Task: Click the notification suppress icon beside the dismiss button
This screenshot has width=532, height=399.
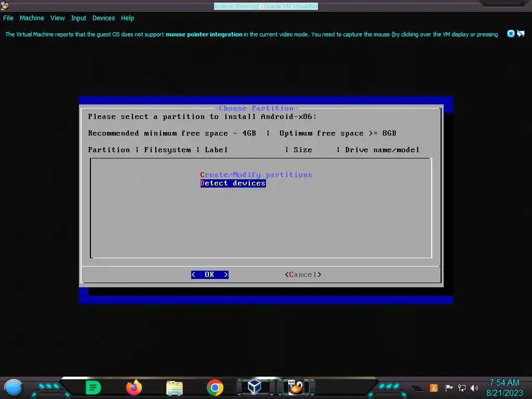Action: (521, 34)
